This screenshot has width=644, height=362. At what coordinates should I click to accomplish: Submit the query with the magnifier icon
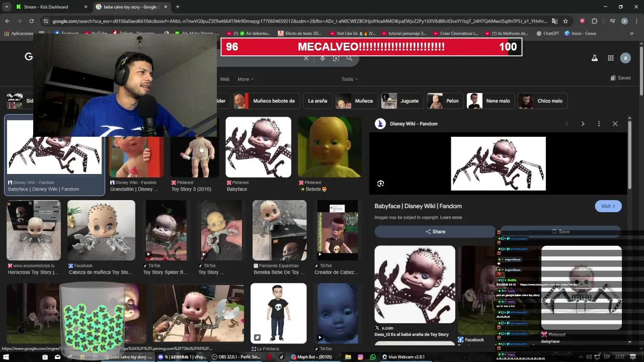click(x=349, y=58)
